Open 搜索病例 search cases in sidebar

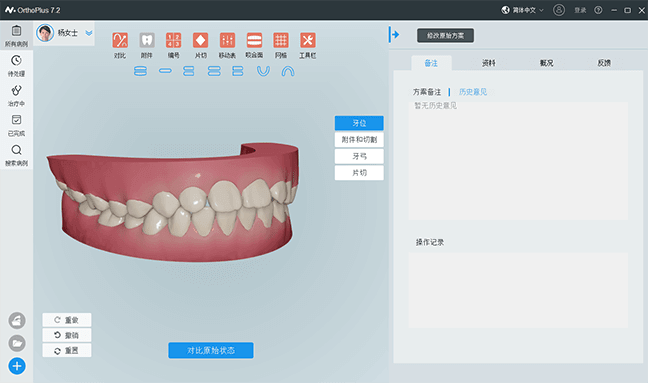coord(17,155)
